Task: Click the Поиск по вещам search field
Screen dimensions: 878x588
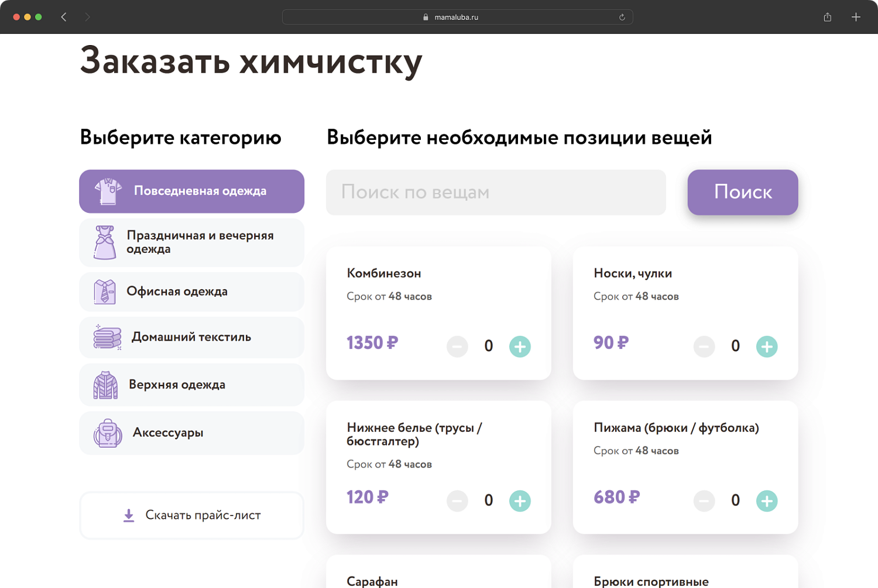Action: [x=496, y=192]
